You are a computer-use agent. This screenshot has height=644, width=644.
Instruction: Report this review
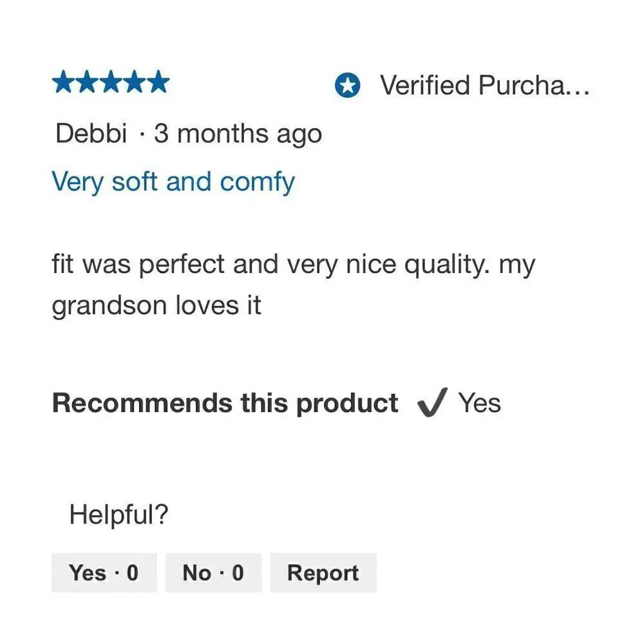[x=323, y=573]
